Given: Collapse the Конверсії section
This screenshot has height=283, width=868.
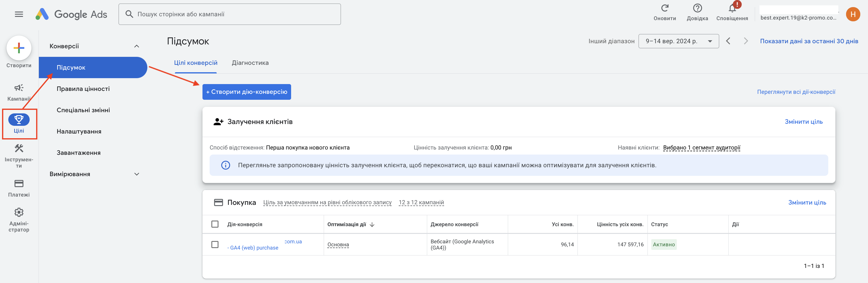Looking at the screenshot, I should click(136, 46).
